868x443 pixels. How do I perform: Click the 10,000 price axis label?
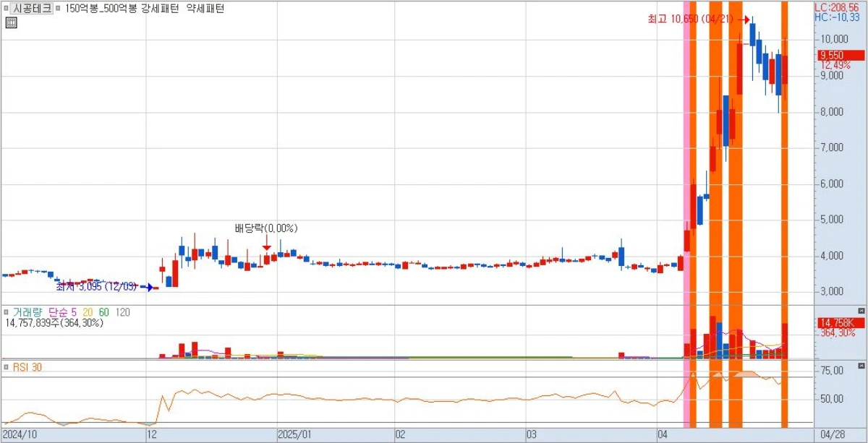click(833, 38)
